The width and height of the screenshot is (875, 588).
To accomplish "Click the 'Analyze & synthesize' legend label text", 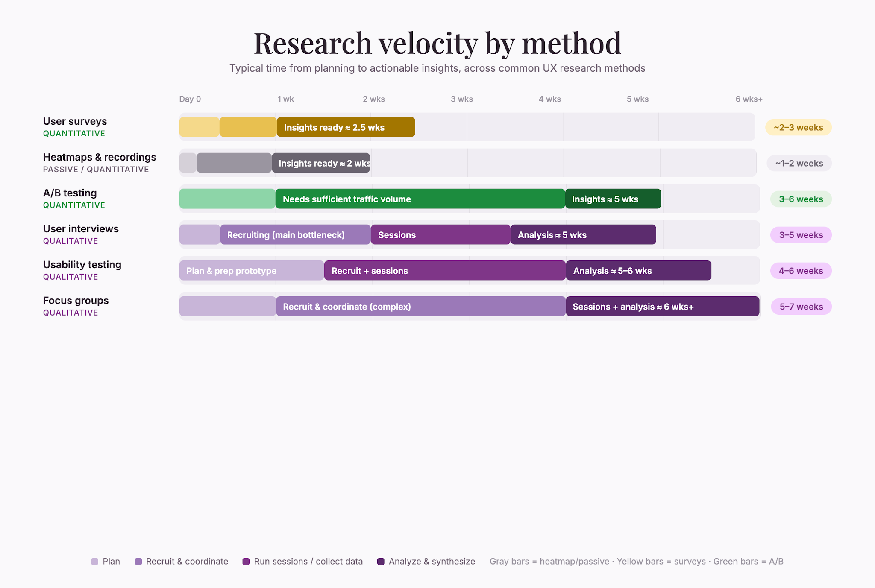I will (432, 562).
